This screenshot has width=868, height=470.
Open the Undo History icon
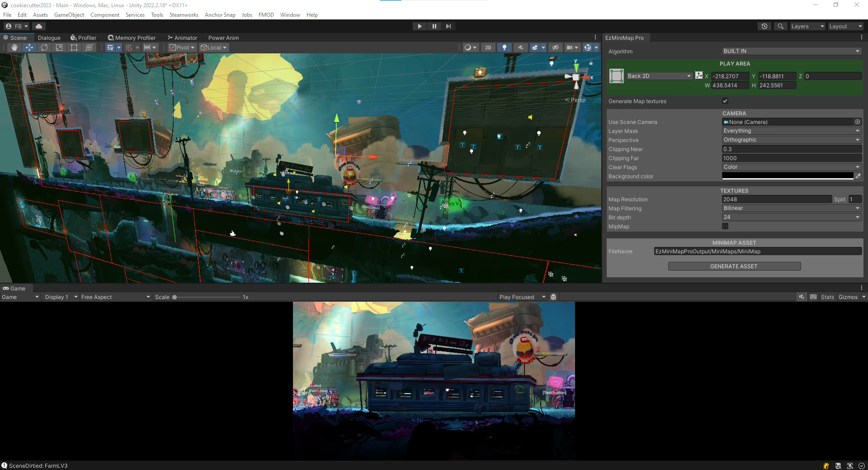[x=764, y=26]
